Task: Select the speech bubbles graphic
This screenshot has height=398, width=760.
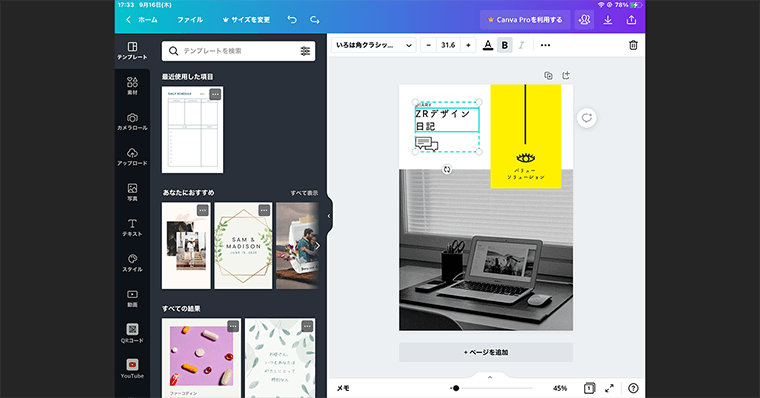Action: tap(427, 143)
